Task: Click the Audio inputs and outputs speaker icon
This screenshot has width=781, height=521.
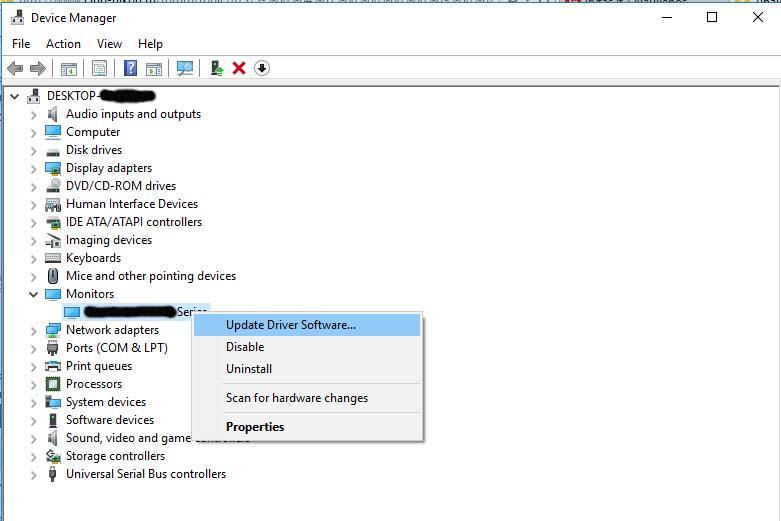Action: pyautogui.click(x=52, y=114)
